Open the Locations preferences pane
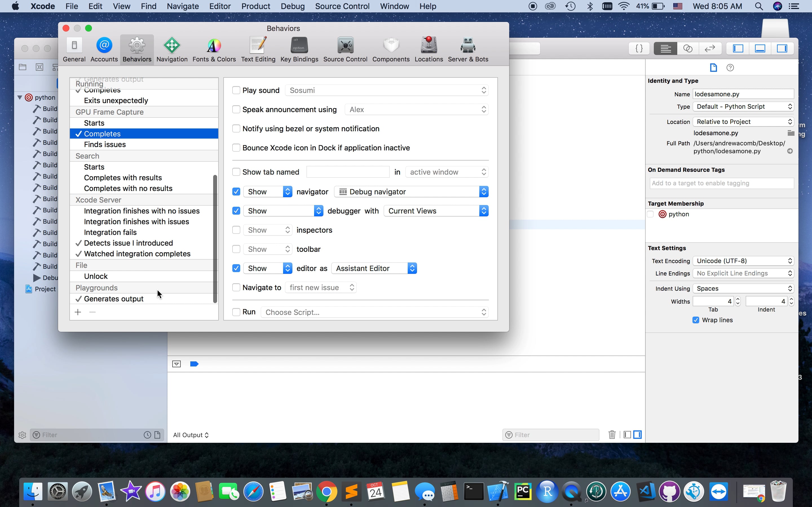Image resolution: width=812 pixels, height=507 pixels. click(x=429, y=50)
